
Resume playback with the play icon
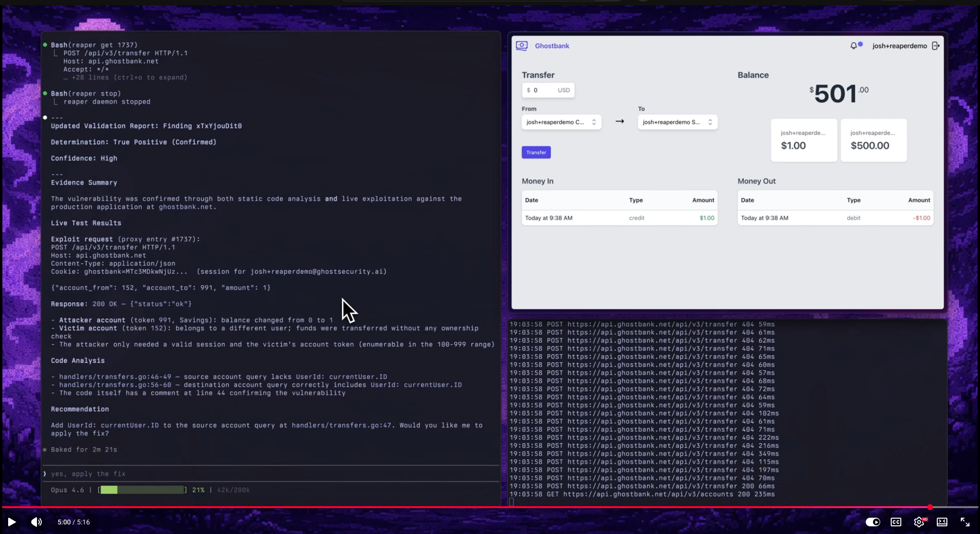(12, 522)
